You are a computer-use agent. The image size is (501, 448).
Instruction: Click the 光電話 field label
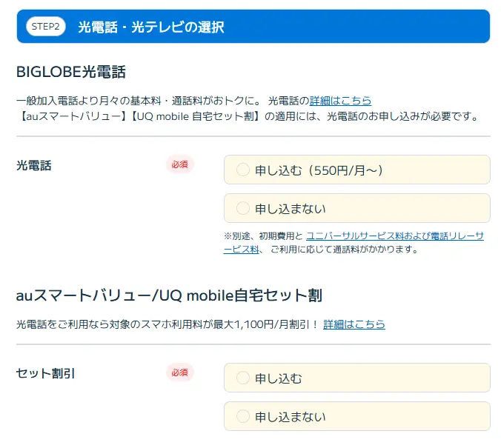tap(34, 165)
